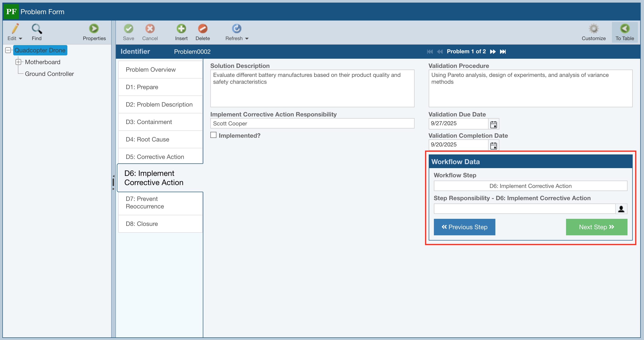This screenshot has width=644, height=340.
Task: Click the Customize gear icon
Action: pyautogui.click(x=593, y=29)
